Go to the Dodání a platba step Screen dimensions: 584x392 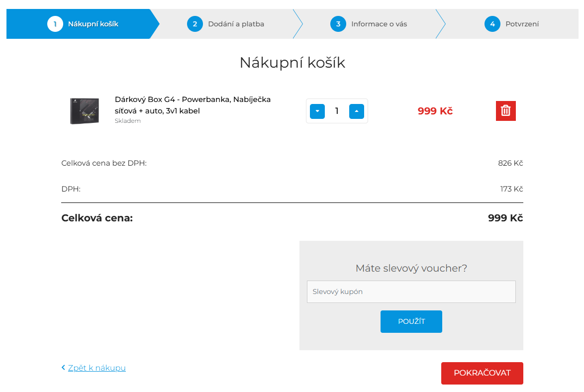[236, 24]
